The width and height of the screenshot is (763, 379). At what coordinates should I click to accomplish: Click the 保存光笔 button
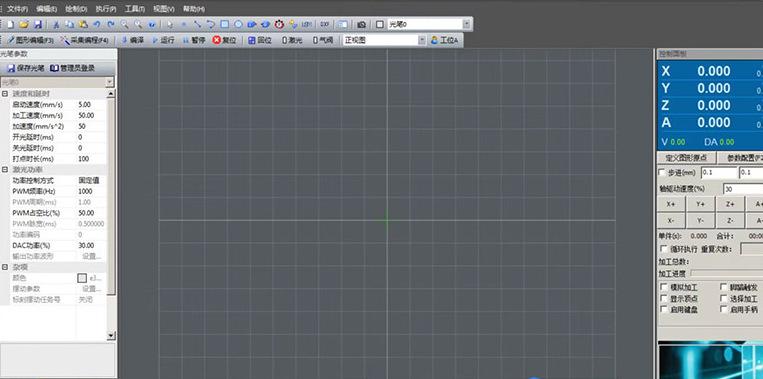(x=25, y=69)
